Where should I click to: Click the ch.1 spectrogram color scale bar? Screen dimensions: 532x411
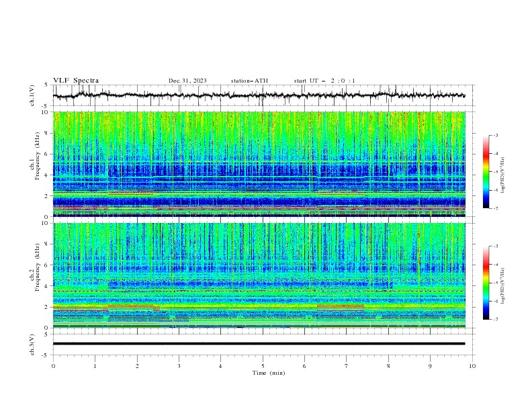coord(486,172)
